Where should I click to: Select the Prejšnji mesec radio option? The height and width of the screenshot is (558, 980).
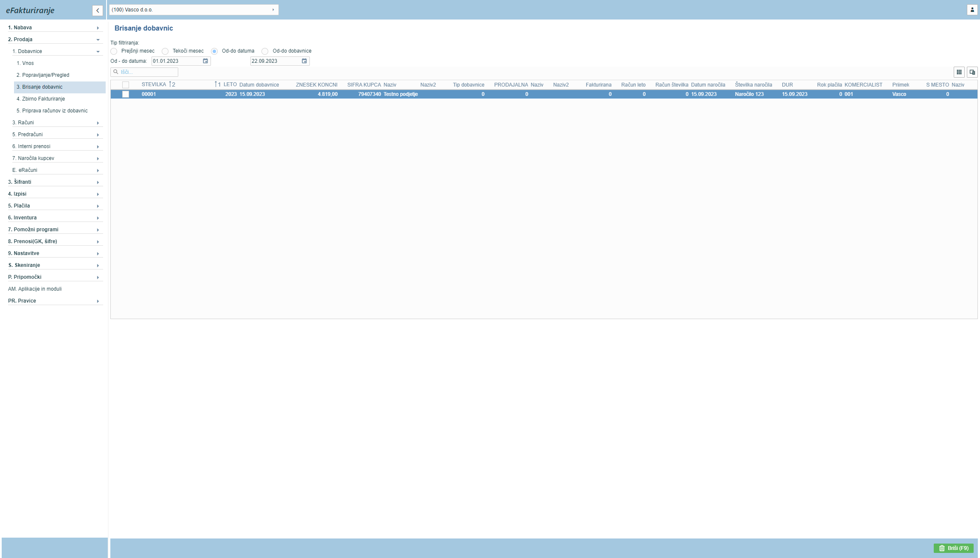114,51
